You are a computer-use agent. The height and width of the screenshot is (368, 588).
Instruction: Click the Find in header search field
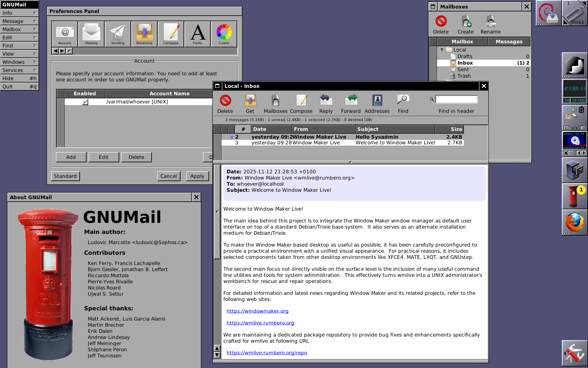point(457,99)
